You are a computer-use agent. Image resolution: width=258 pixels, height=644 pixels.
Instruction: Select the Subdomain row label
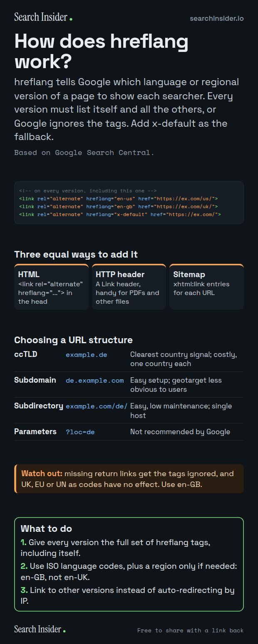[35, 380]
